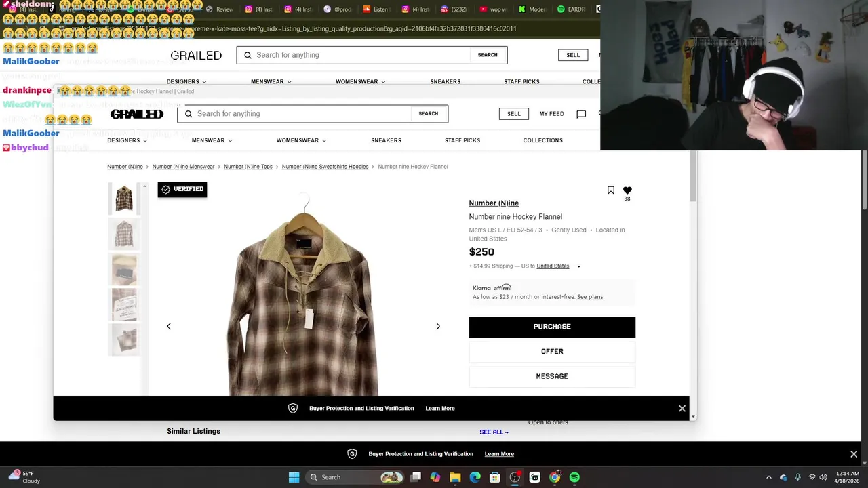Save listing with the bookmark icon
868x488 pixels.
[x=611, y=190]
